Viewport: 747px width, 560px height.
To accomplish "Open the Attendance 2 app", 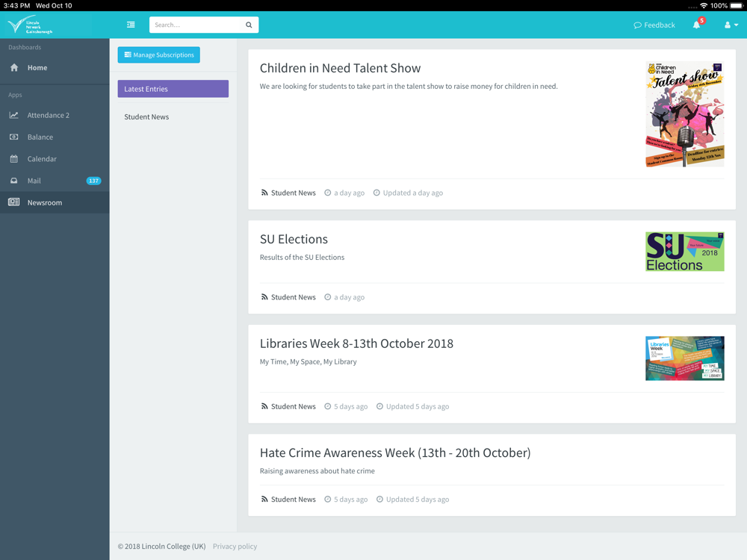I will (55, 115).
